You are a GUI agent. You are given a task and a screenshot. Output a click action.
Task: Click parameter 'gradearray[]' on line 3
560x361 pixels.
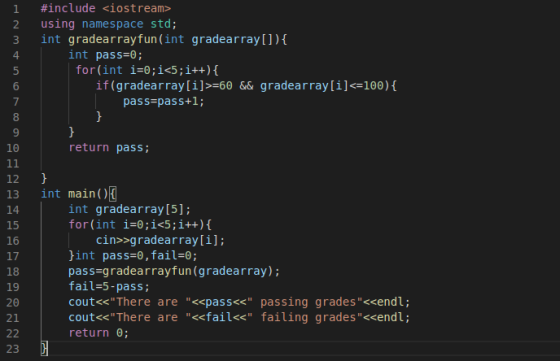click(x=232, y=39)
